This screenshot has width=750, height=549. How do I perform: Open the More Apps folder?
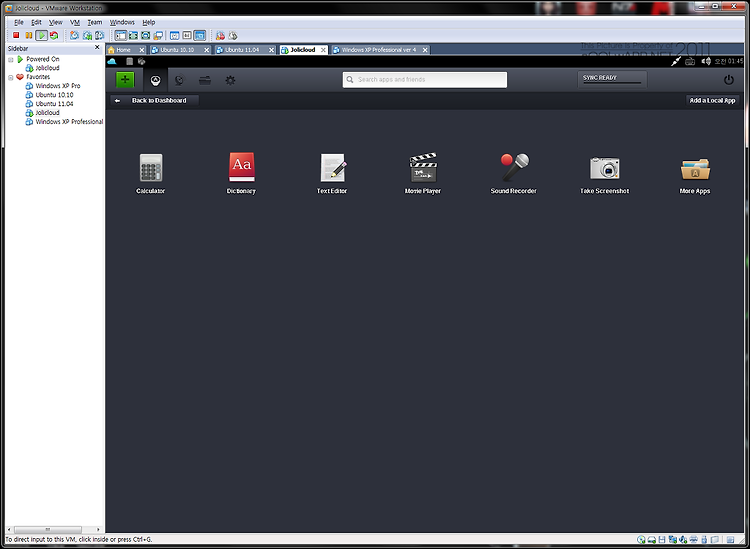[x=695, y=174]
